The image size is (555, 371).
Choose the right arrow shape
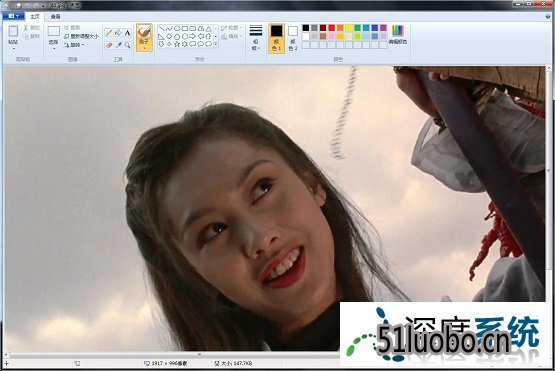(193, 36)
